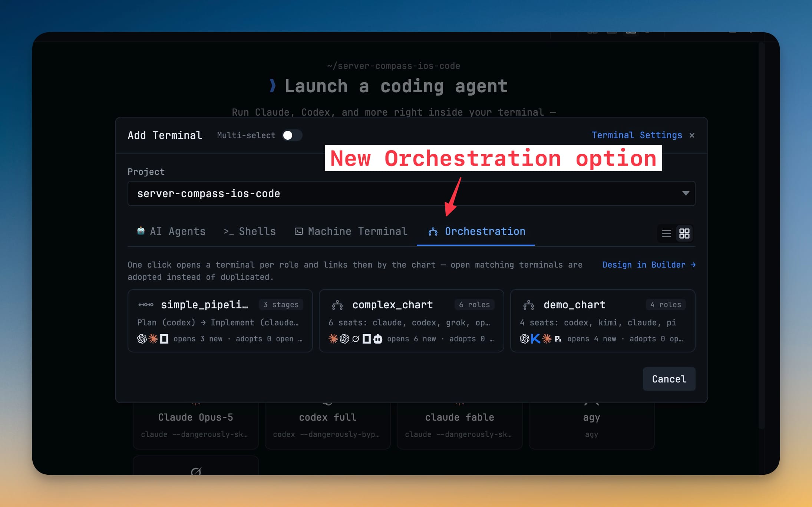Screen dimensions: 812x507
Task: Click the "6 roles" badge
Action: coord(475,305)
